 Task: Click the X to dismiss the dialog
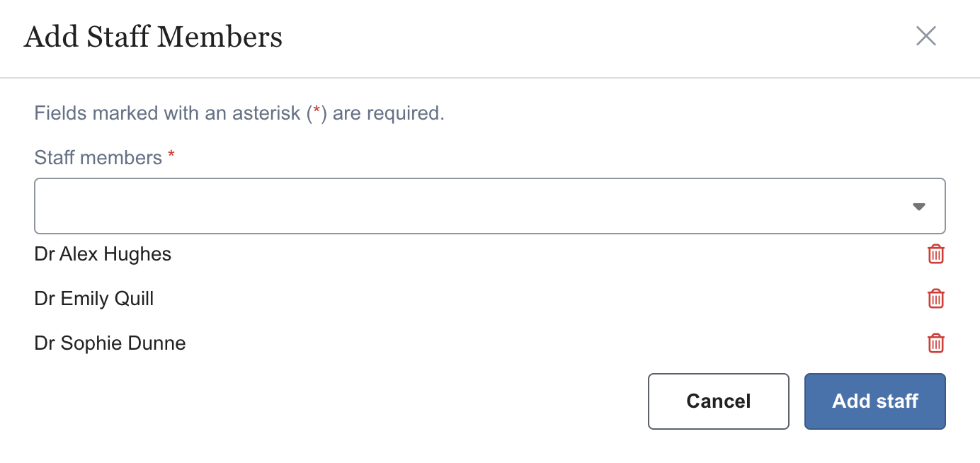coord(925,36)
